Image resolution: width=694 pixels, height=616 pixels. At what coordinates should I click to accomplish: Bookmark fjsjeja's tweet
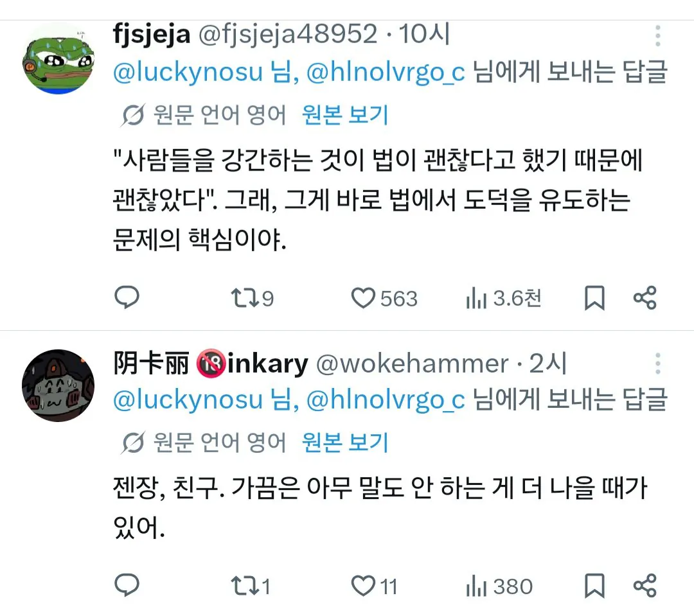(x=594, y=298)
